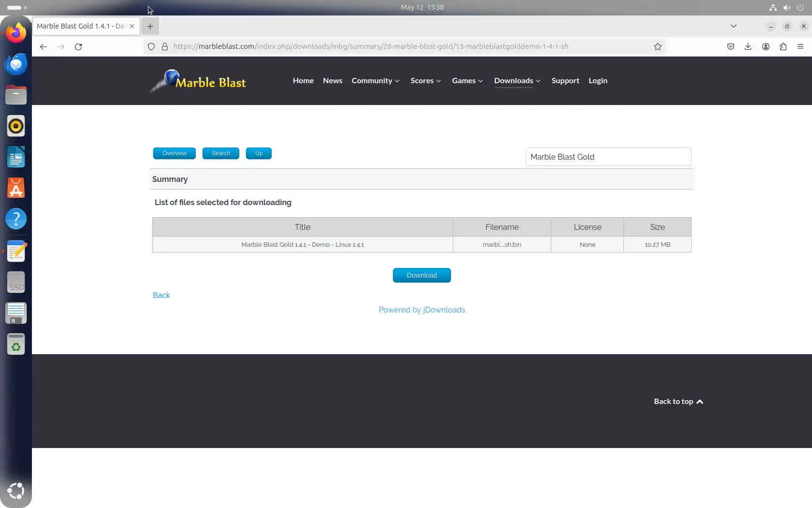The height and width of the screenshot is (508, 812).
Task: Select the 'marbl...sh.bin' filename cell
Action: click(502, 244)
